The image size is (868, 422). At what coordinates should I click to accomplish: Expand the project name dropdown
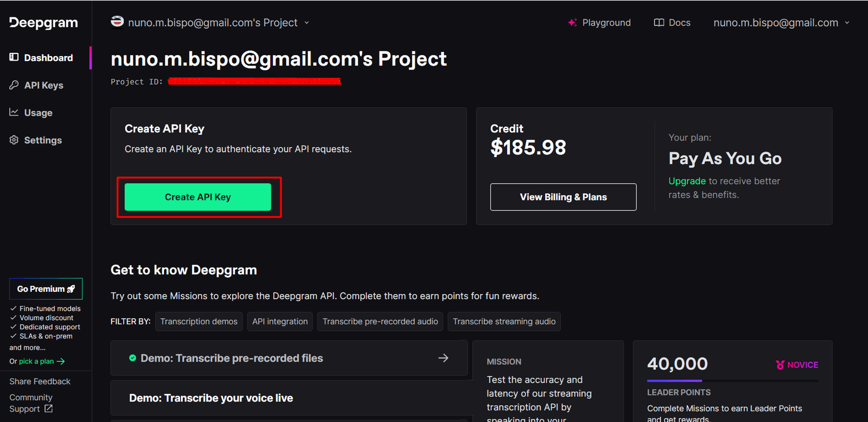[x=307, y=22]
